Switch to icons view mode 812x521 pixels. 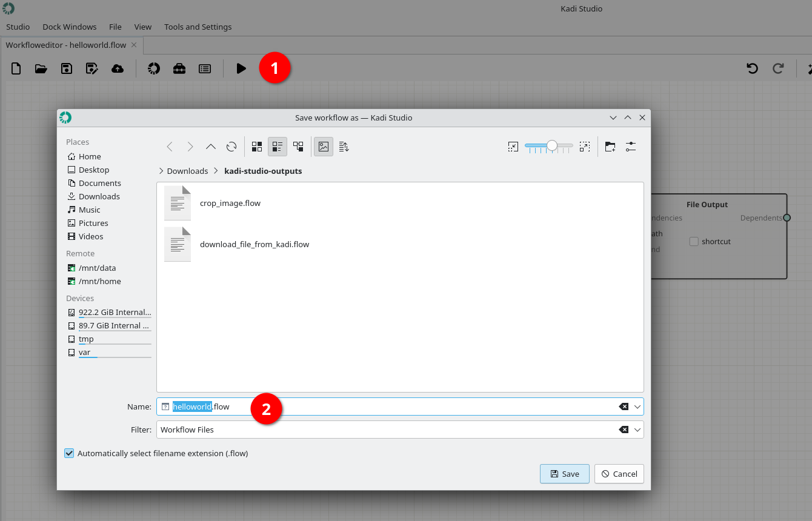[x=257, y=147]
